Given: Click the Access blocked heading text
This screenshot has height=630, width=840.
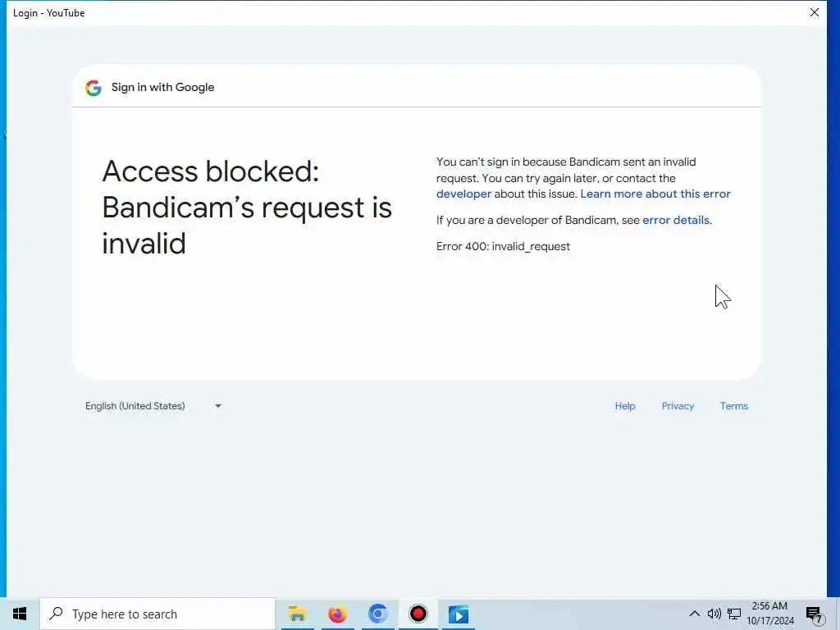Looking at the screenshot, I should click(247, 208).
